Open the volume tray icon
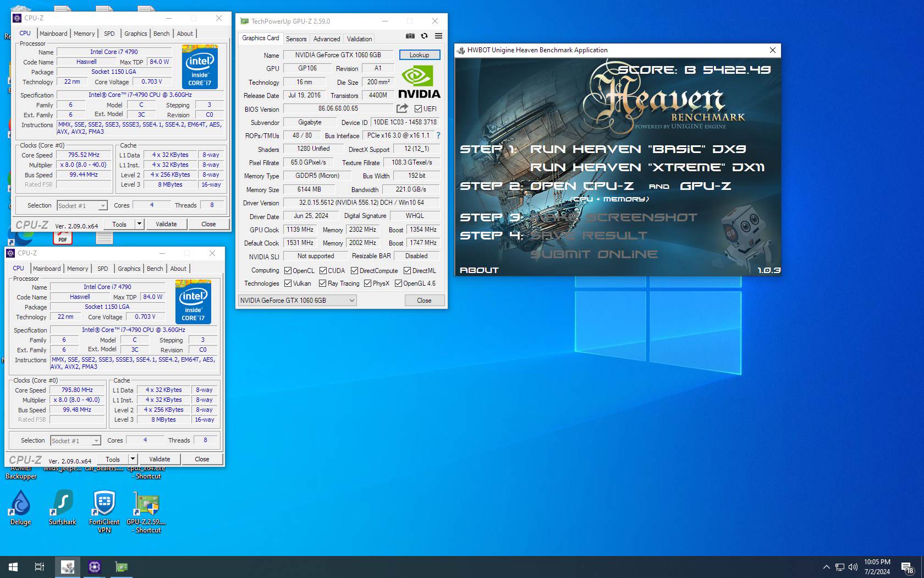Screen dimensions: 924x578 [x=853, y=567]
